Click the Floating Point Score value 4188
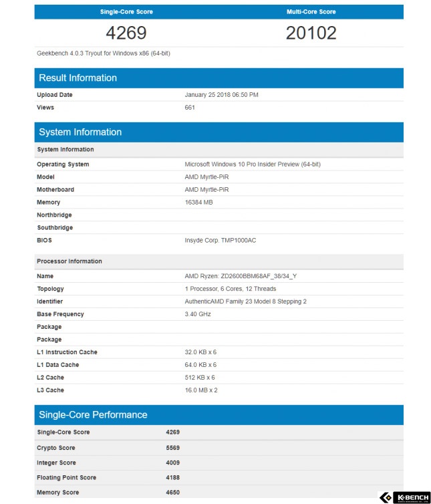431x504 pixels. (172, 478)
